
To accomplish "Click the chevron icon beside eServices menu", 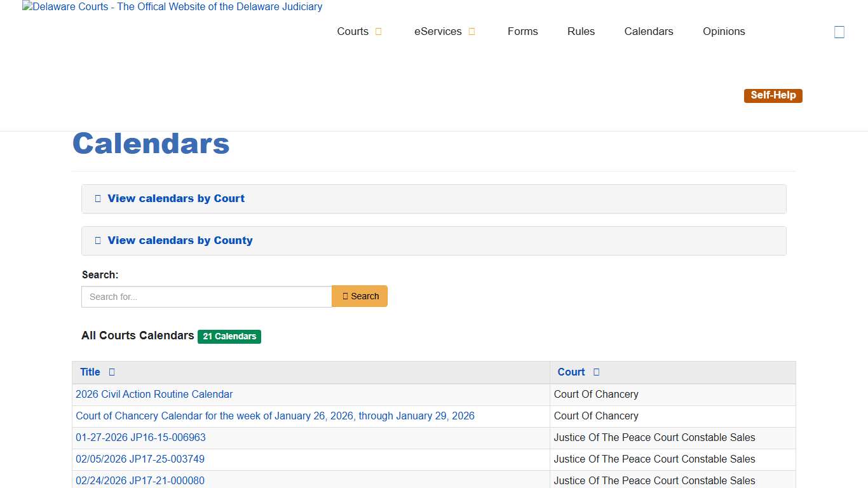I will pos(471,31).
